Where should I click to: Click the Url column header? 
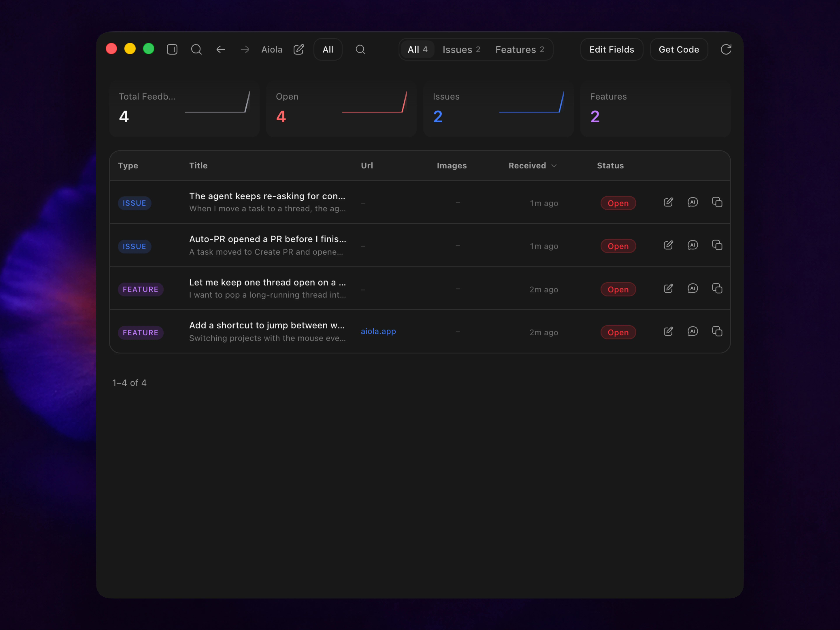pos(367,166)
